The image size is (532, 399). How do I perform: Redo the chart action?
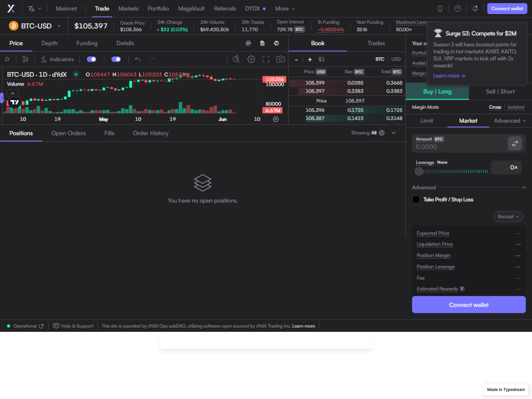click(x=153, y=59)
